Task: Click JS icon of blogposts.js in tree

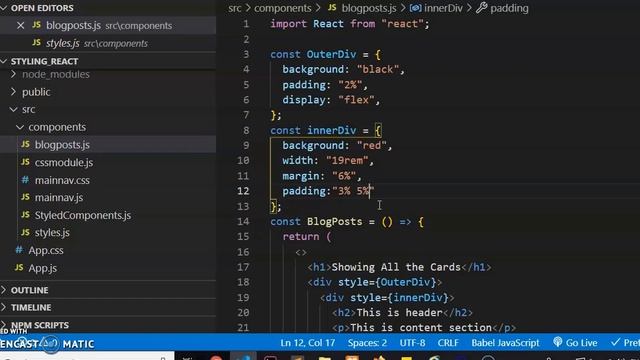Action: pyautogui.click(x=25, y=144)
